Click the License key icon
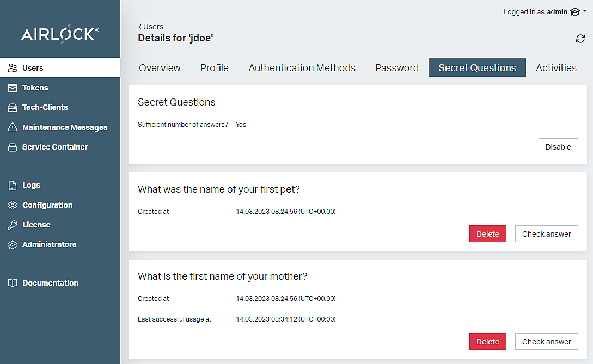The width and height of the screenshot is (593, 364). (x=13, y=225)
